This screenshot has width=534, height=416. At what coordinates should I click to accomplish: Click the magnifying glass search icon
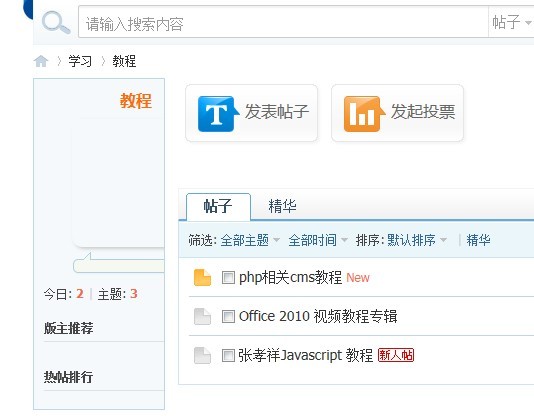tap(56, 22)
